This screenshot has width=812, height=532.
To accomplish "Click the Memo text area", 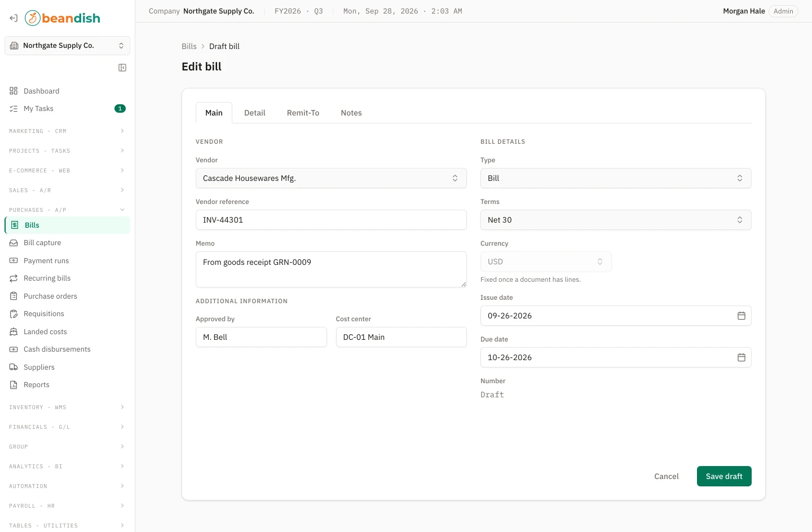I will point(331,269).
